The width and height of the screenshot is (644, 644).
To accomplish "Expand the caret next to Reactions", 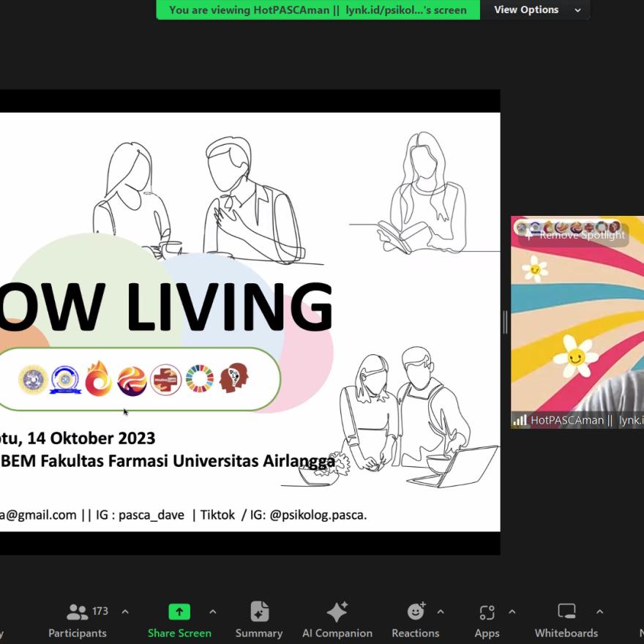I will [x=441, y=612].
